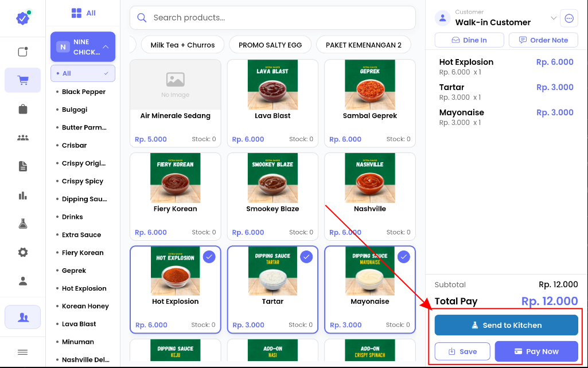The image size is (588, 368).
Task: Choose Crispy Spicy category
Action: pyautogui.click(x=83, y=181)
